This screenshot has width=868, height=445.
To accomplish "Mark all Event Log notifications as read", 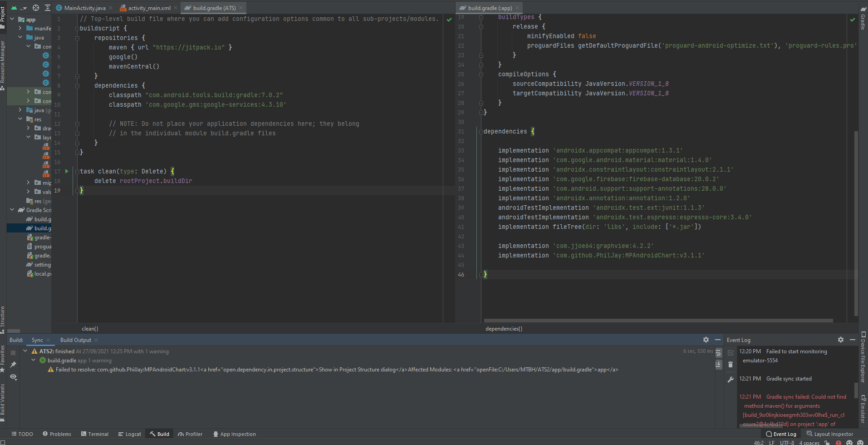I will click(x=731, y=353).
